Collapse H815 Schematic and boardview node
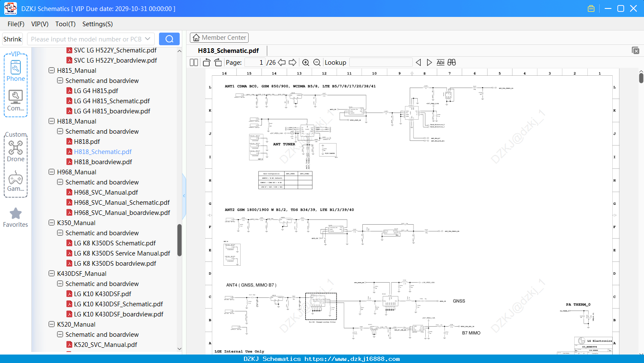 (60, 80)
